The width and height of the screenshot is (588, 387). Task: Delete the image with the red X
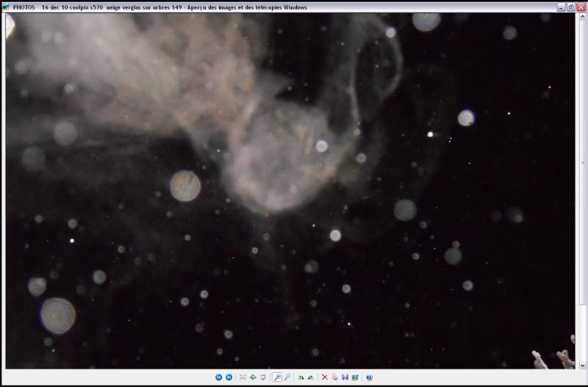pos(325,377)
